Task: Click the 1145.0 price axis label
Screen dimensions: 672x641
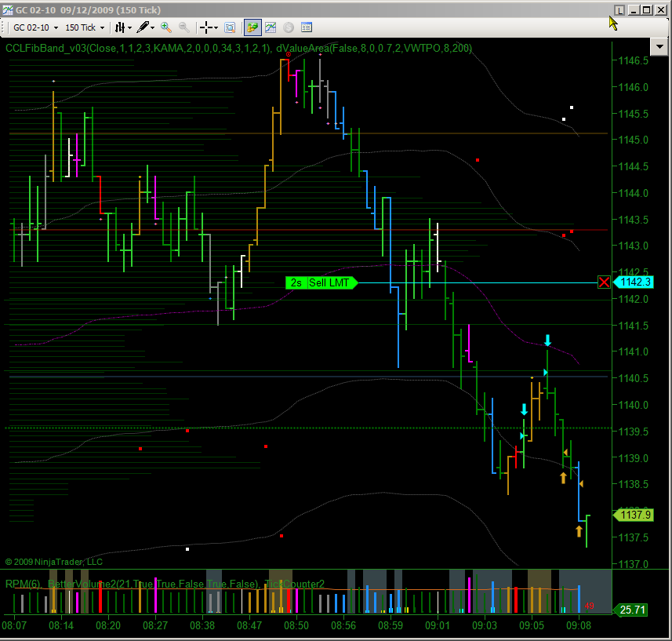Action: (634, 140)
